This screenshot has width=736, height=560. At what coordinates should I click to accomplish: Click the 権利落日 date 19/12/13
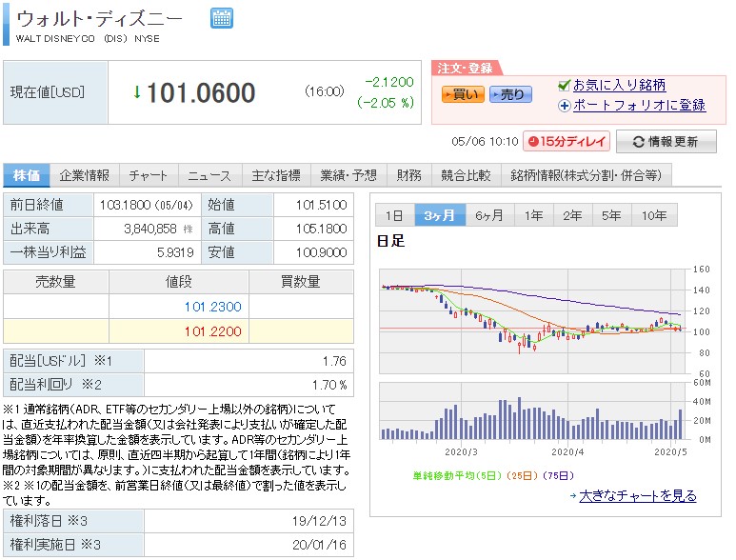pos(319,521)
